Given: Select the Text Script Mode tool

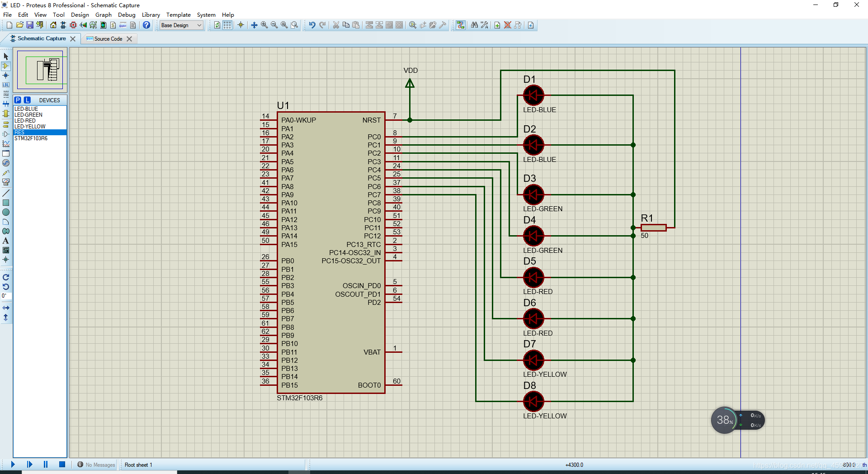Looking at the screenshot, I should pyautogui.click(x=6, y=95).
